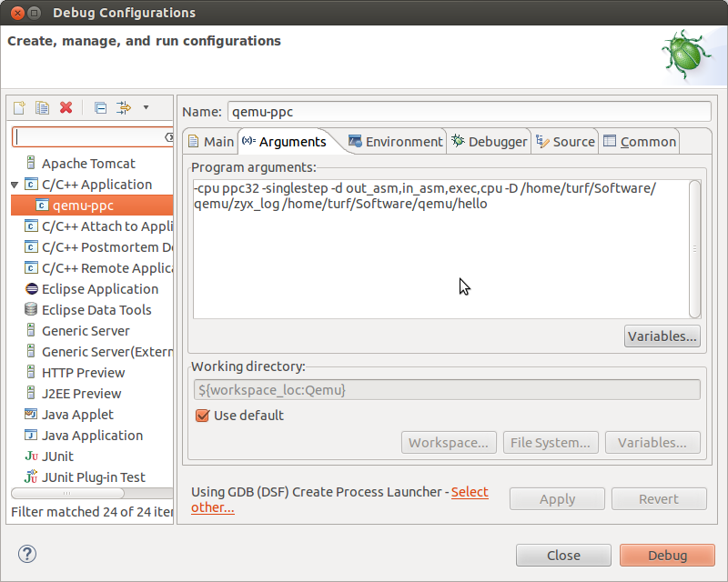The height and width of the screenshot is (582, 728).
Task: Click the Revert button
Action: coord(659,499)
